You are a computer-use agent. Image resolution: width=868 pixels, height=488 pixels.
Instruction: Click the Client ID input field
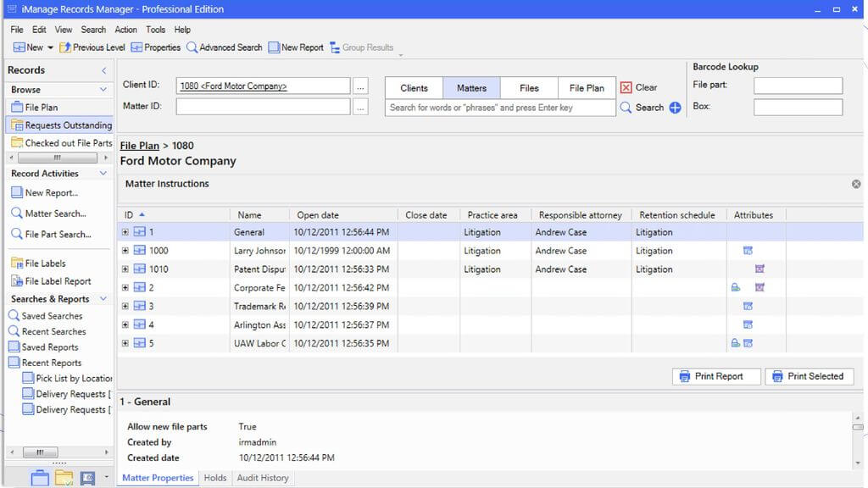tap(263, 86)
